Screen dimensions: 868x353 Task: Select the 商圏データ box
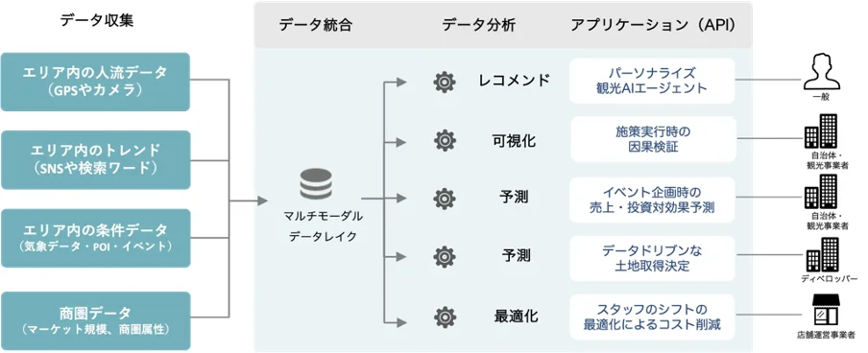tap(95, 321)
